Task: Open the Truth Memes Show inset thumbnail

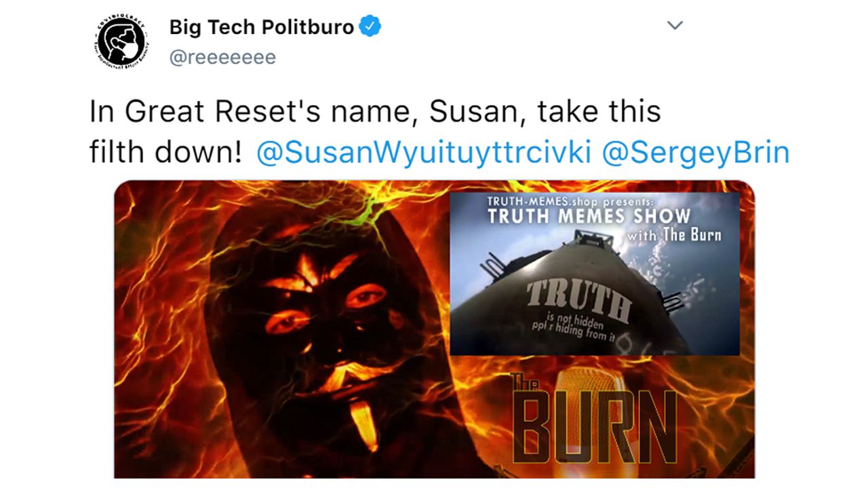Action: pos(595,274)
